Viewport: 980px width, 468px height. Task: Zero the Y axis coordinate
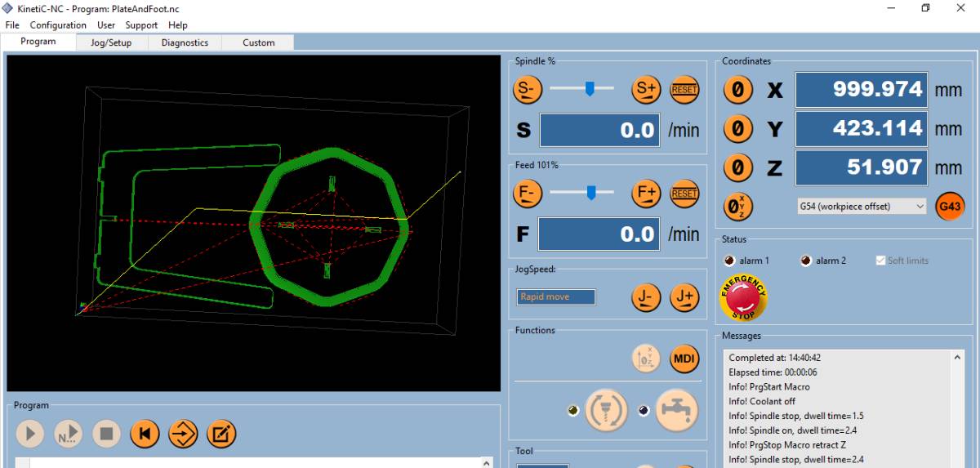point(738,128)
